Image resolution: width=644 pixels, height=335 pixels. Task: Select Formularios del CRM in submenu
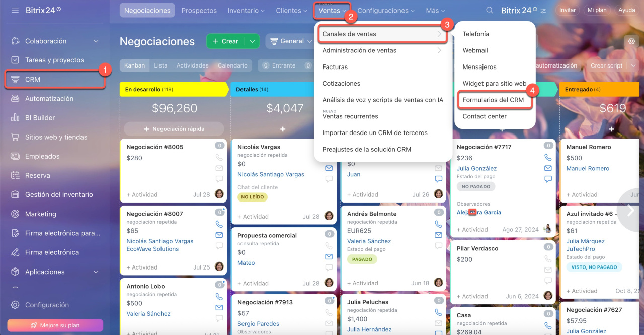tap(494, 100)
